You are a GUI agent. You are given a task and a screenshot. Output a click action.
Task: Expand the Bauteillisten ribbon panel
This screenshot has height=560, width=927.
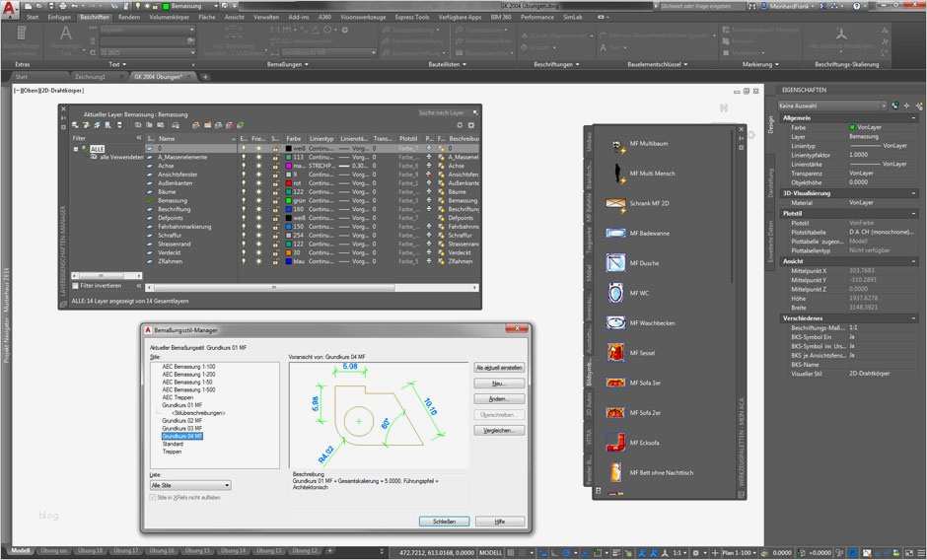[x=448, y=64]
